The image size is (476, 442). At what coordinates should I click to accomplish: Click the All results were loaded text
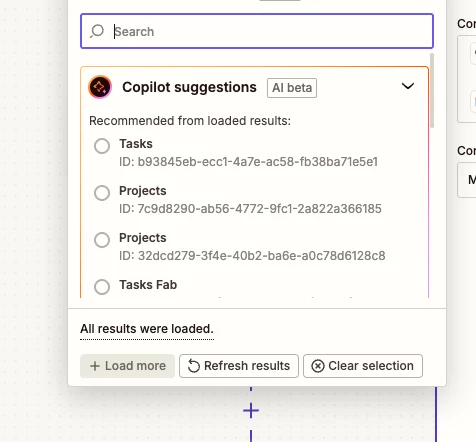(147, 329)
